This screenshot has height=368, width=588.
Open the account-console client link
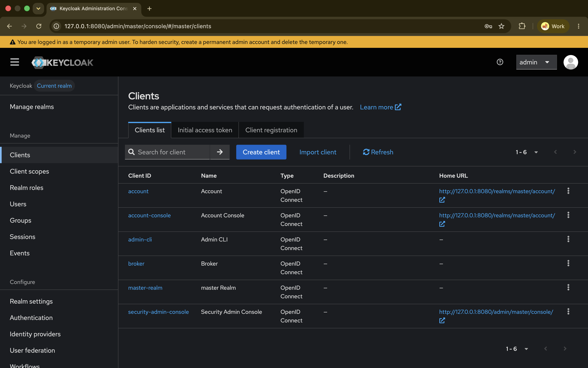pyautogui.click(x=149, y=215)
